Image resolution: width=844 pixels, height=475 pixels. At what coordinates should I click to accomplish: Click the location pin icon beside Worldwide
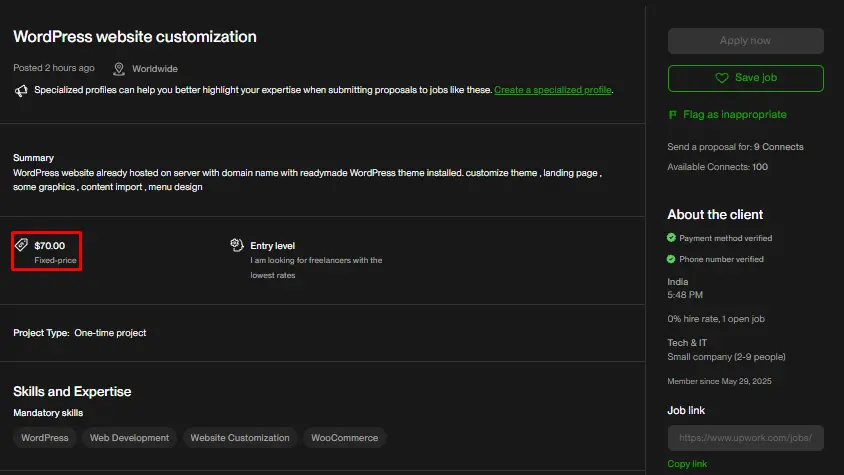(x=119, y=69)
